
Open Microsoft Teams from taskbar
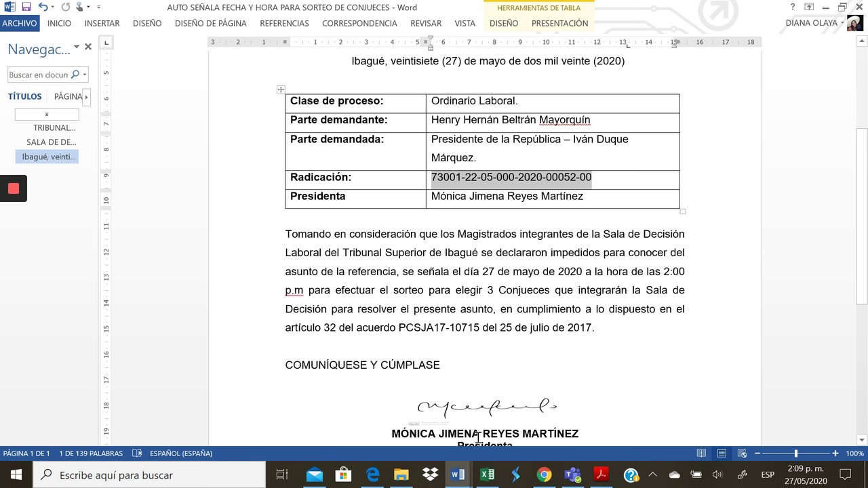coord(572,474)
